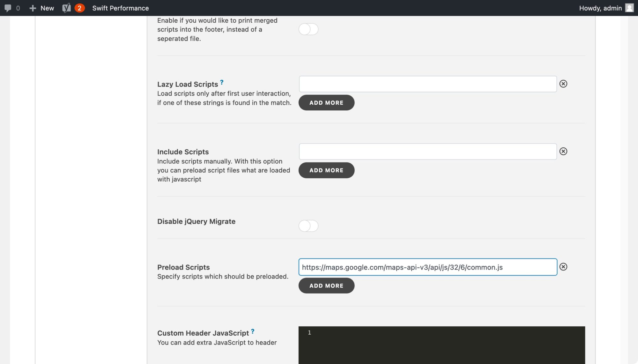This screenshot has height=364, width=638.
Task: Open the Swift Performance admin bar menu
Action: (x=121, y=8)
